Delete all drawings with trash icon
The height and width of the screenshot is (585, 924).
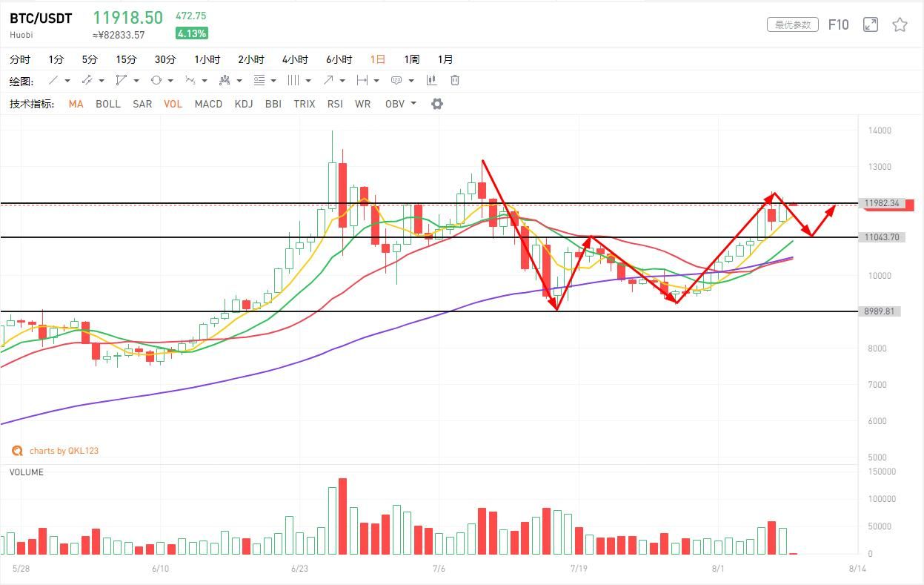(x=455, y=80)
